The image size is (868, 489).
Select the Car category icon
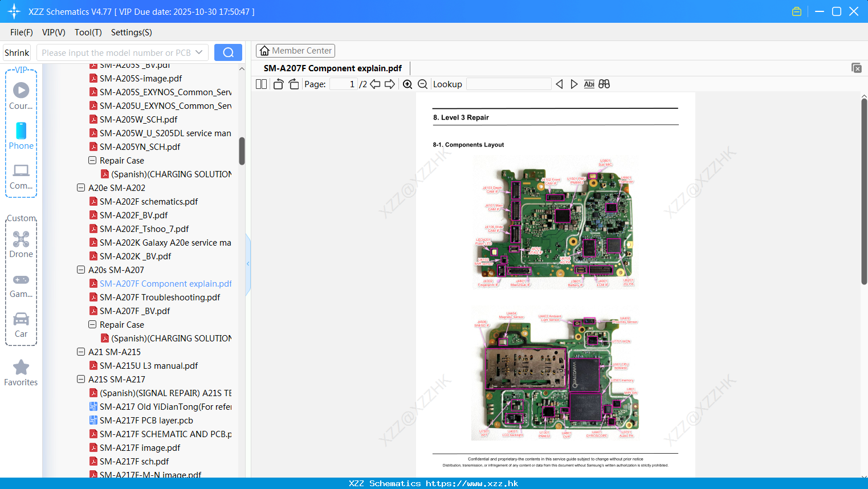(21, 319)
